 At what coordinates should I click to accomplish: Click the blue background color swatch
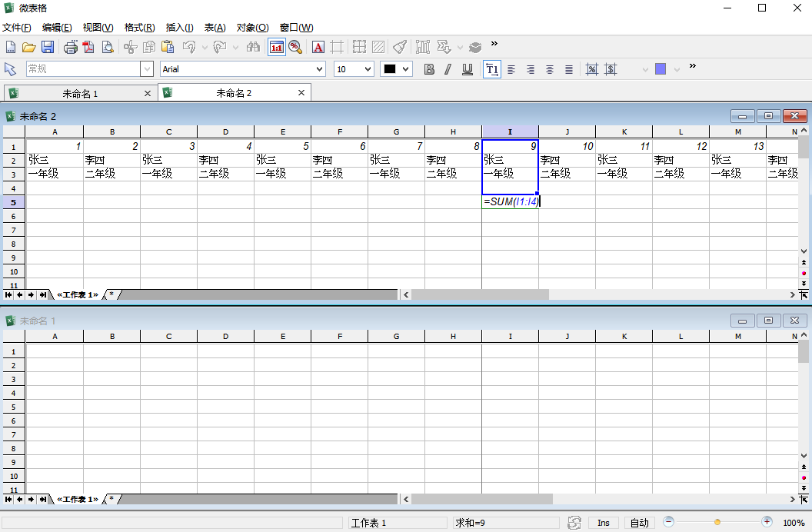(661, 69)
